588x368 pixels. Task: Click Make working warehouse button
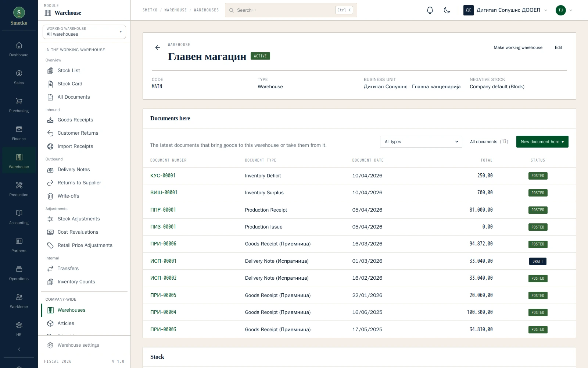518,47
